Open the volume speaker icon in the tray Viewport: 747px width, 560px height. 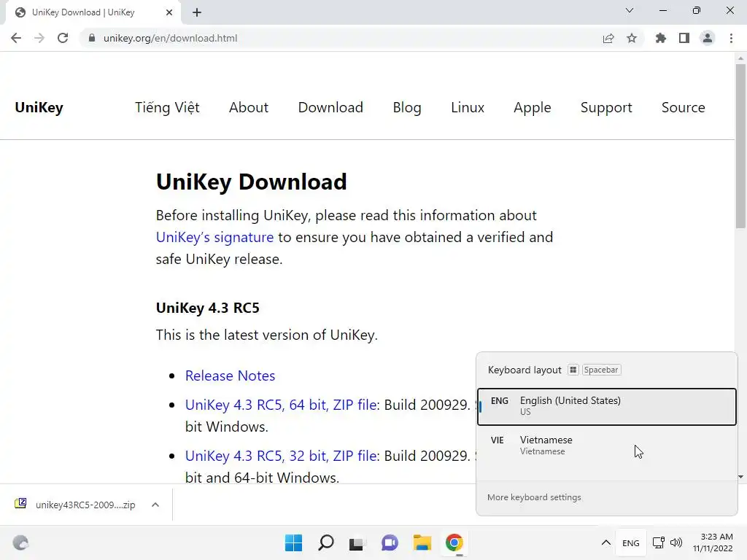(676, 542)
